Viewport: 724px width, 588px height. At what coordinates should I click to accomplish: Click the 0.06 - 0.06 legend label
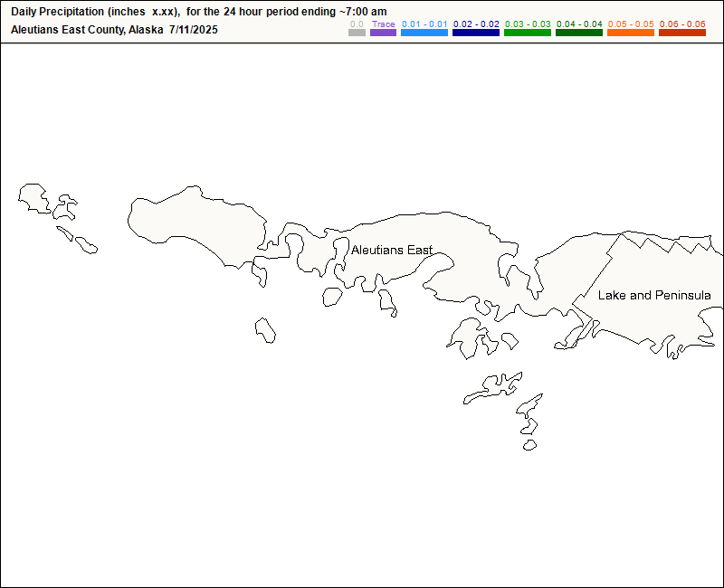(682, 24)
